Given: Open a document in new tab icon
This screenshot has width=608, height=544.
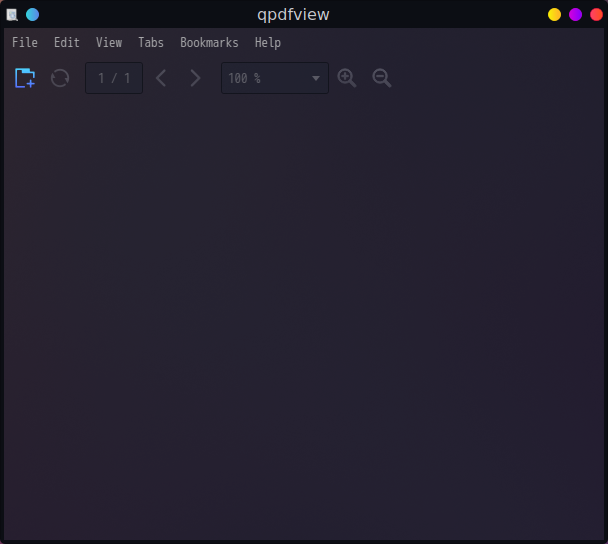Looking at the screenshot, I should point(25,78).
